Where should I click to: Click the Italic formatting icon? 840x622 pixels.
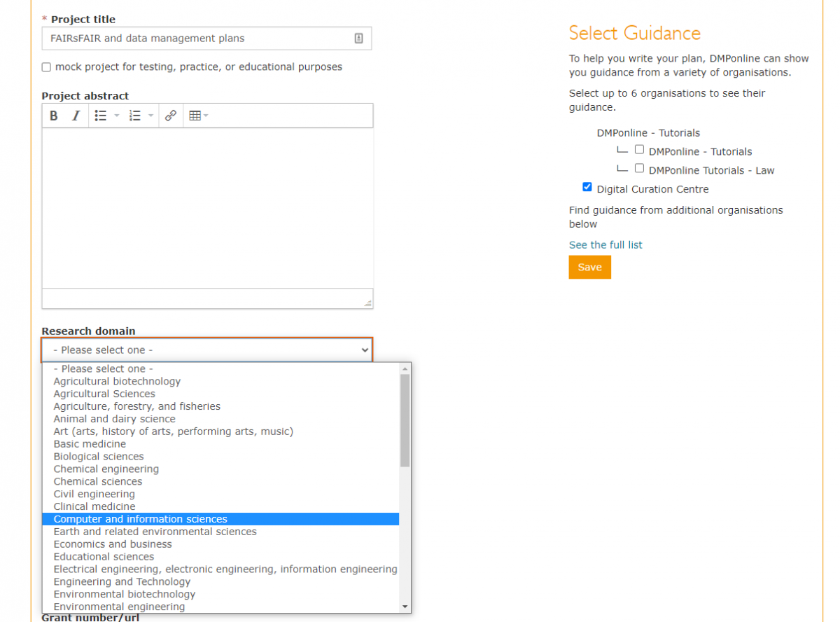tap(76, 116)
